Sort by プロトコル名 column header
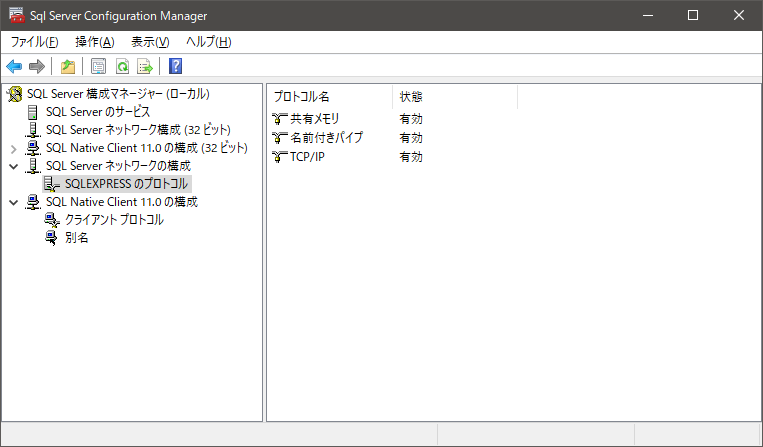 329,97
